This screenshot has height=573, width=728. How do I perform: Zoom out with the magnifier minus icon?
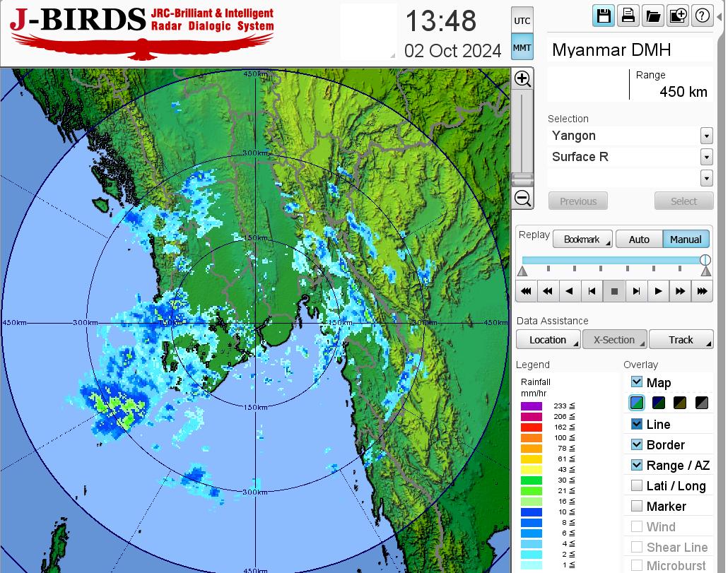point(522,198)
